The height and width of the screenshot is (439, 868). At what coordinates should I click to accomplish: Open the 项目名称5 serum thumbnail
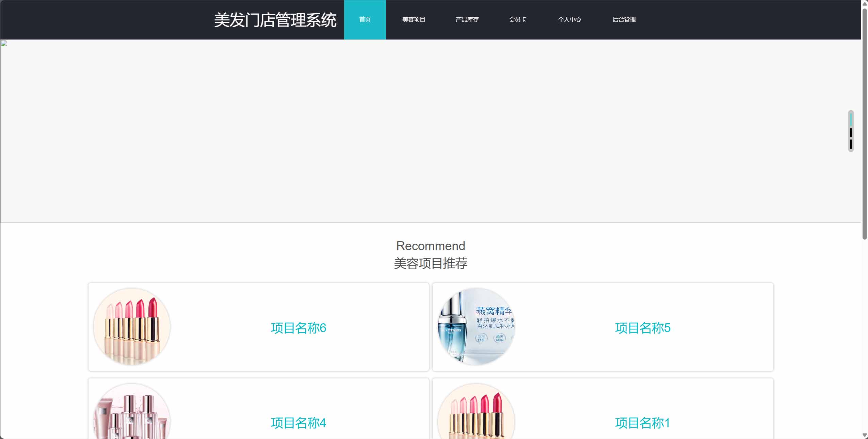click(476, 327)
